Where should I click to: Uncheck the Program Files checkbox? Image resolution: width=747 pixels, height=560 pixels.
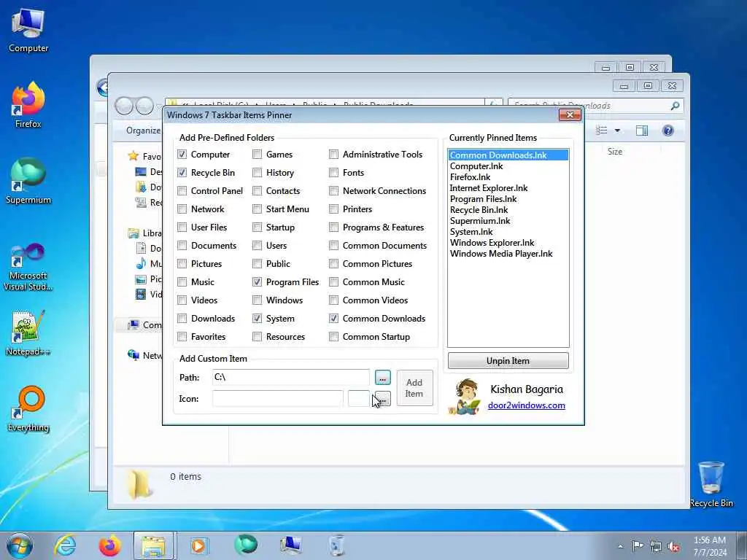click(x=258, y=282)
